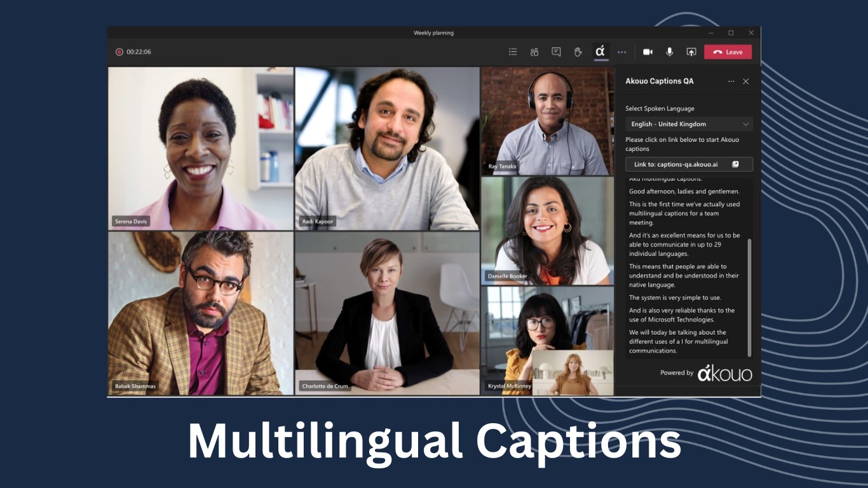The height and width of the screenshot is (488, 868).
Task: Click the Akouo logo in panel footer
Action: pos(724,373)
